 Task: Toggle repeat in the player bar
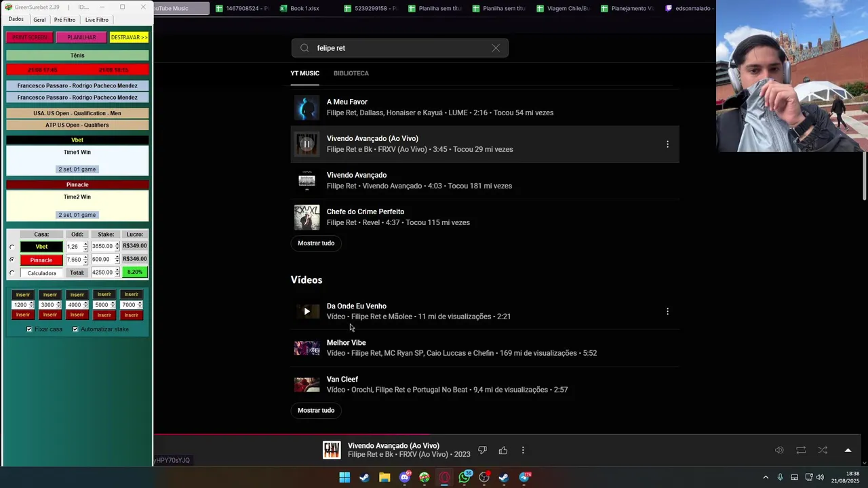(x=801, y=450)
